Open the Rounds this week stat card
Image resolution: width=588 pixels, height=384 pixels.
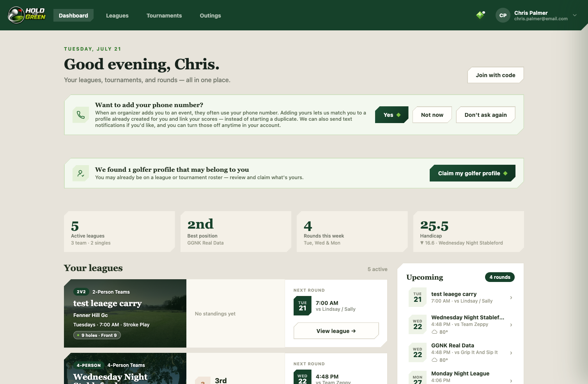[352, 232]
